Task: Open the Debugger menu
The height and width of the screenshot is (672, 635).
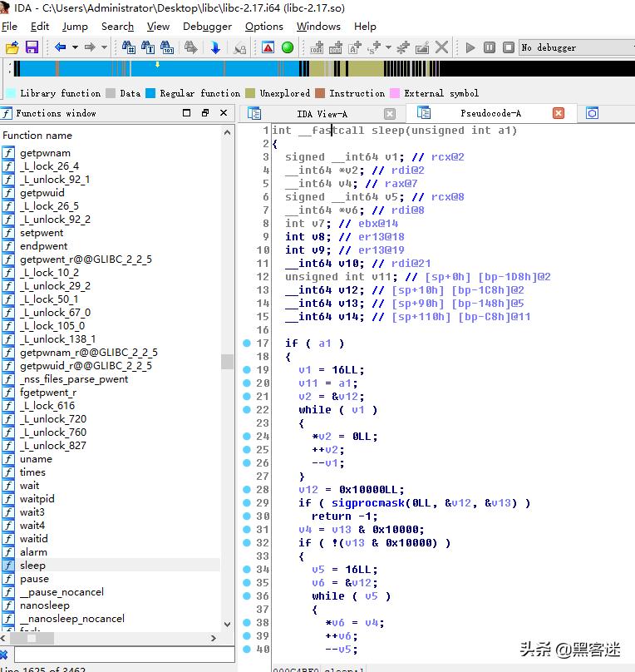Action: pyautogui.click(x=207, y=26)
